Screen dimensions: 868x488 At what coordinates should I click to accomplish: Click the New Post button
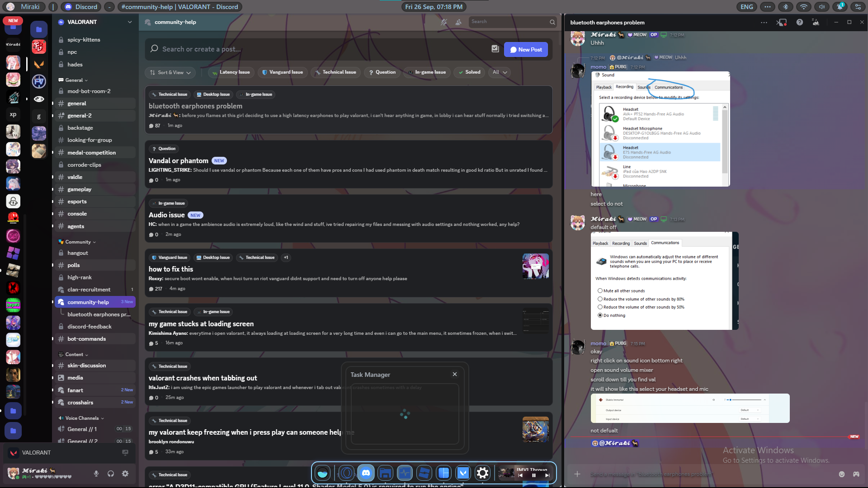click(x=526, y=50)
